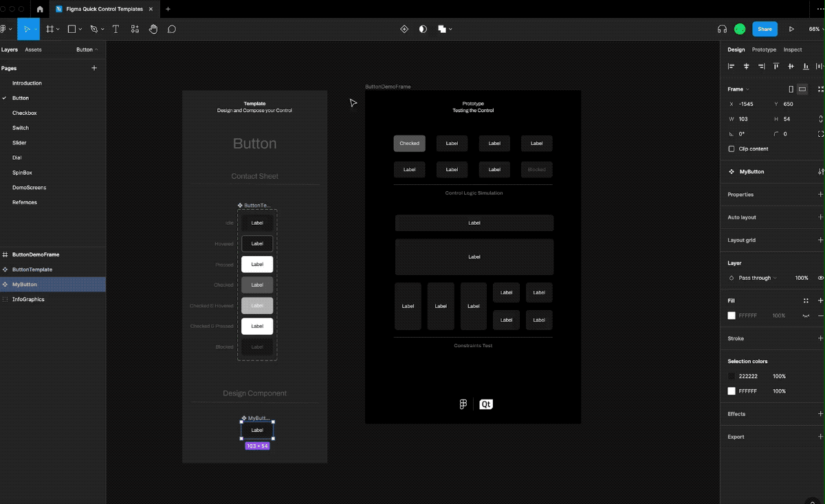Screen dimensions: 825x504
Task: Open the Frame type dropdown
Action: pyautogui.click(x=746, y=89)
